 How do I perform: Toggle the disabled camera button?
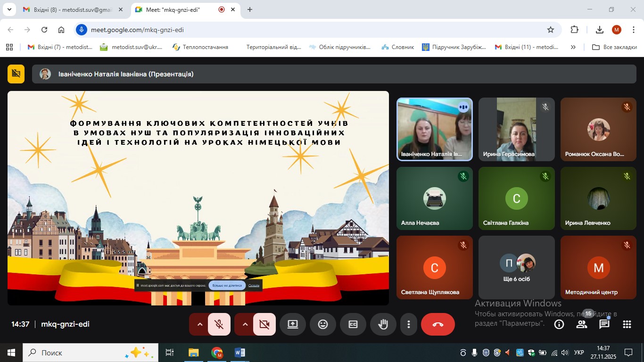click(x=264, y=324)
